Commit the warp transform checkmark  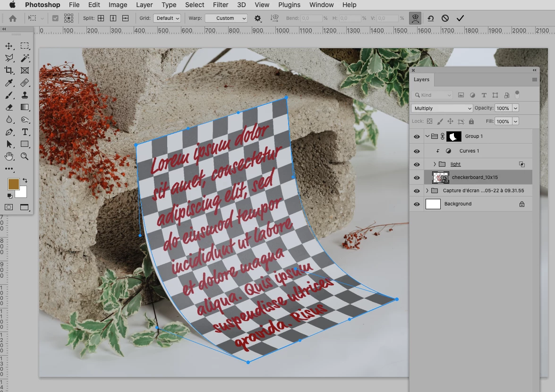[x=460, y=18]
